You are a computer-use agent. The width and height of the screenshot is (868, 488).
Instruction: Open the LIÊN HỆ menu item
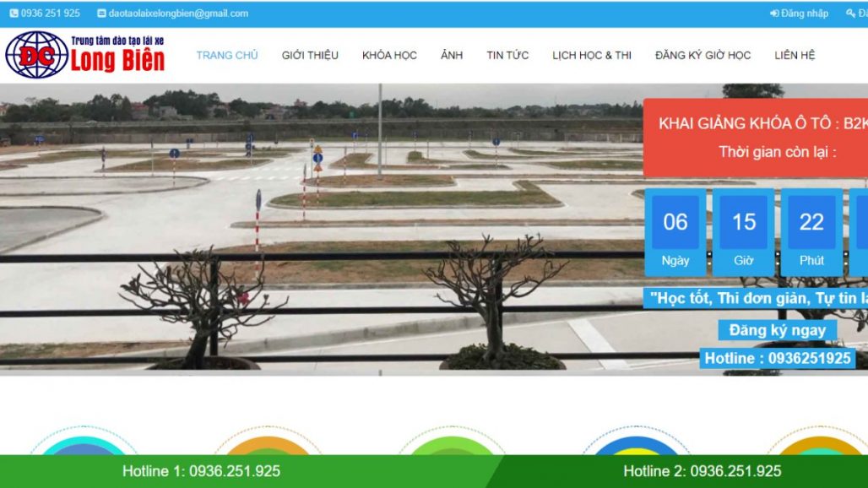pyautogui.click(x=795, y=56)
